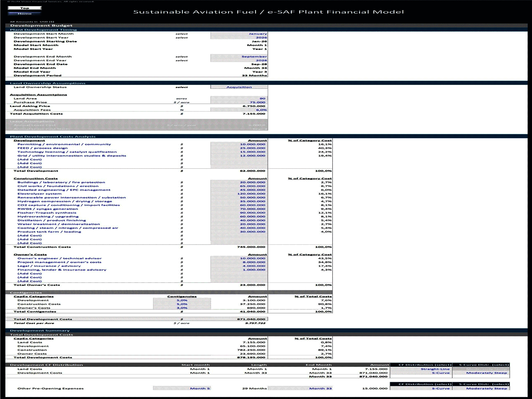This screenshot has width=532, height=399.
Task: Edit Fischer-Tropsch synthesis amount 90.000.000
Action: click(x=239, y=213)
